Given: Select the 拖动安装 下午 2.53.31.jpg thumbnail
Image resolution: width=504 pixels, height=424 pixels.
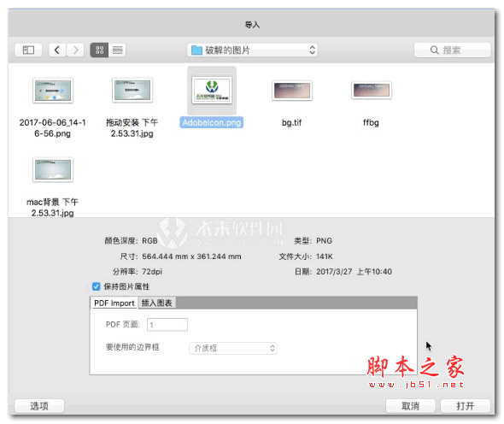Looking at the screenshot, I should click(x=132, y=90).
